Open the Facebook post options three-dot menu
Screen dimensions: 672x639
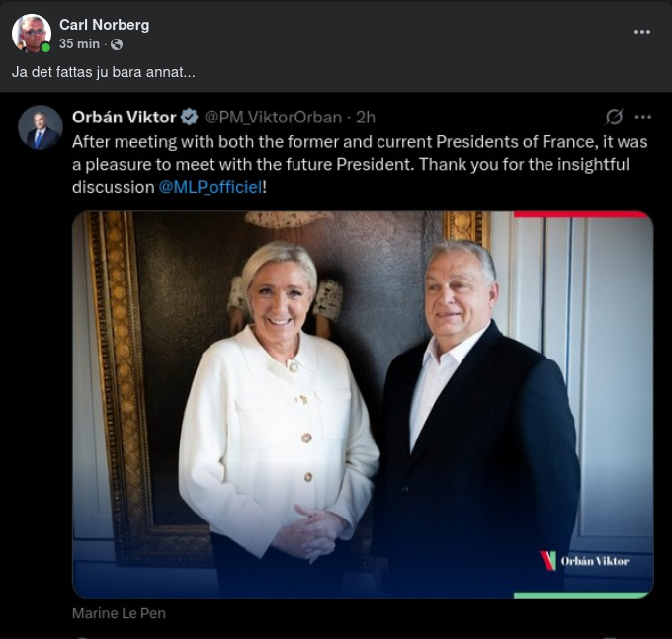click(642, 32)
